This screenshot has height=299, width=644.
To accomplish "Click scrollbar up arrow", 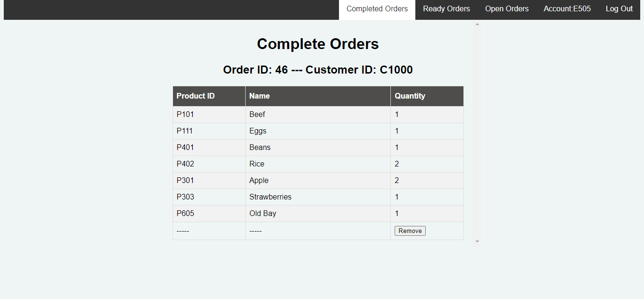I will 477,24.
